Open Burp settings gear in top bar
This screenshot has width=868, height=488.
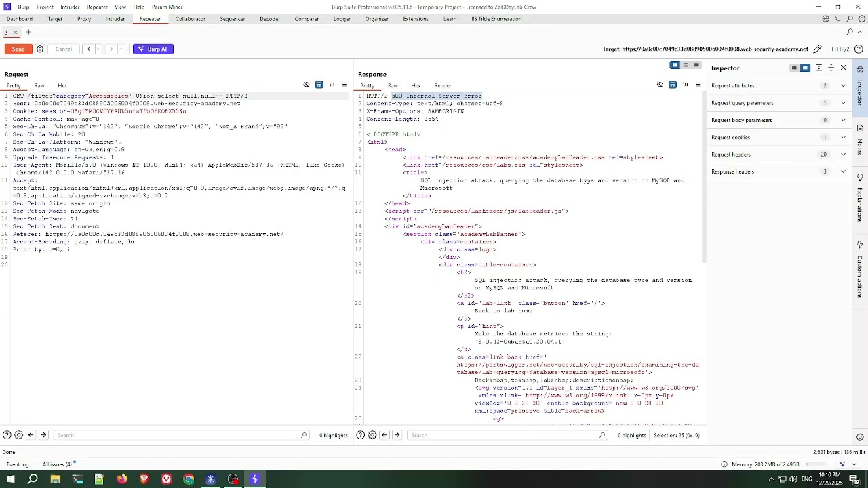(862, 19)
